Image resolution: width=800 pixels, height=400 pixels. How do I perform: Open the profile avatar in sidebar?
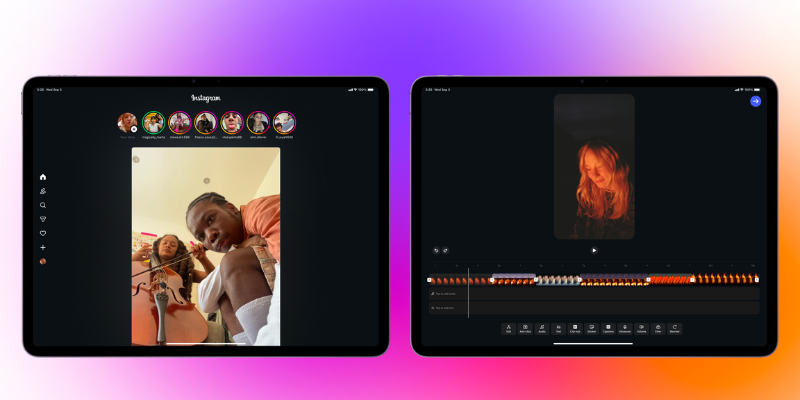[x=43, y=261]
